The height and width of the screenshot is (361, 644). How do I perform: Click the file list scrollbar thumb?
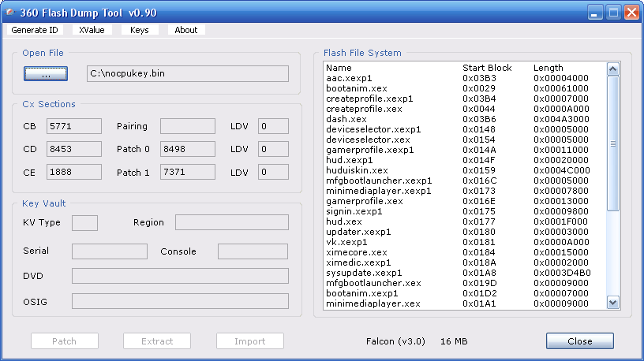612,143
